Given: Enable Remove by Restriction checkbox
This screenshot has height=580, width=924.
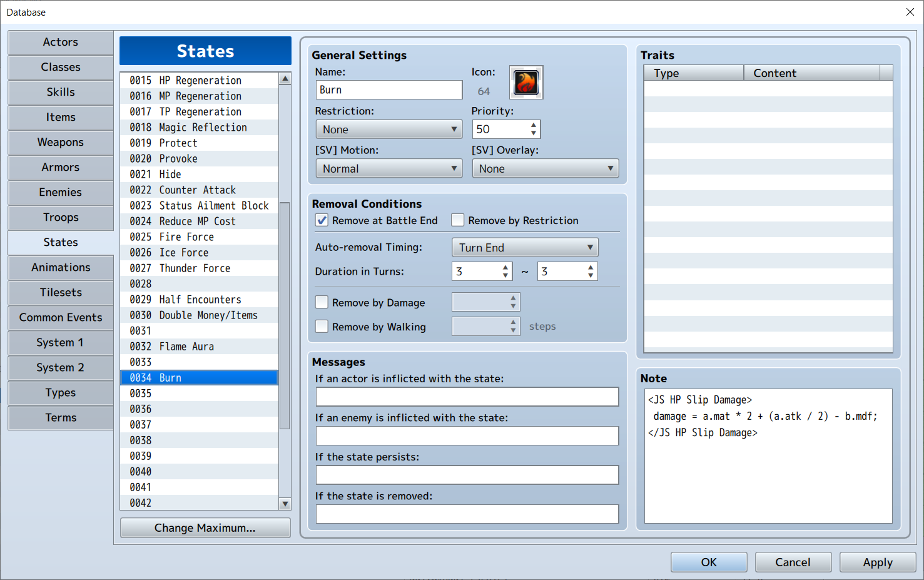Looking at the screenshot, I should [458, 220].
